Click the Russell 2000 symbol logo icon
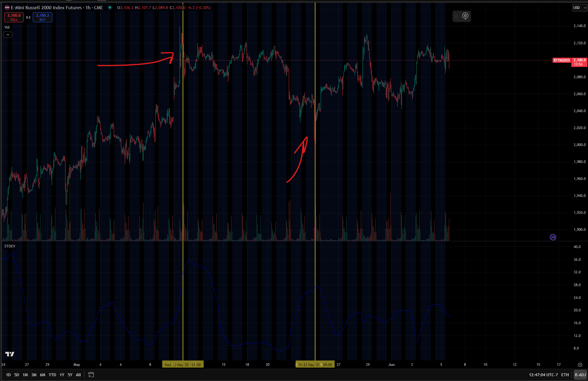This screenshot has height=381, width=588. click(7, 8)
